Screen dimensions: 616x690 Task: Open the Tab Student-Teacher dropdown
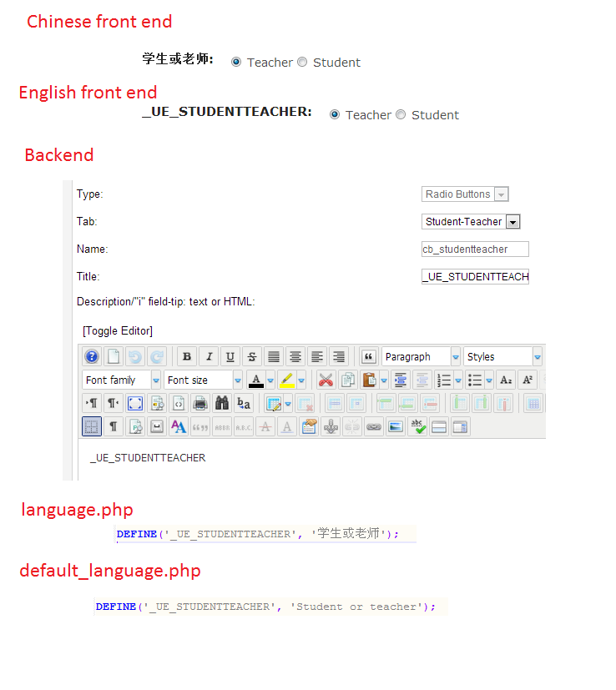pos(471,221)
